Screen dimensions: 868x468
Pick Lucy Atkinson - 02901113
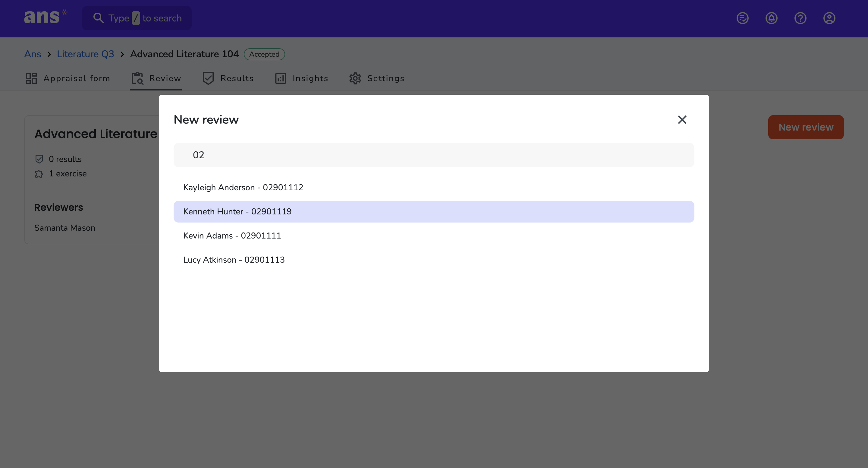click(434, 260)
